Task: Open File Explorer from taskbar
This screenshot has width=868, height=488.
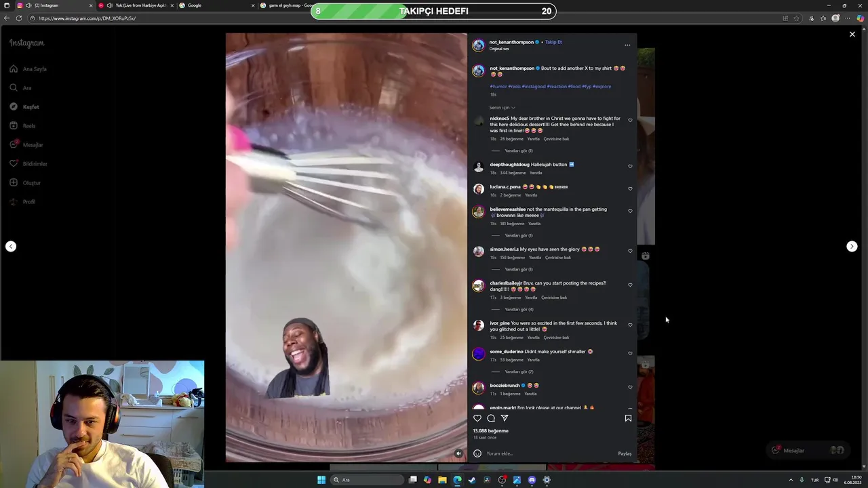Action: [x=442, y=480]
